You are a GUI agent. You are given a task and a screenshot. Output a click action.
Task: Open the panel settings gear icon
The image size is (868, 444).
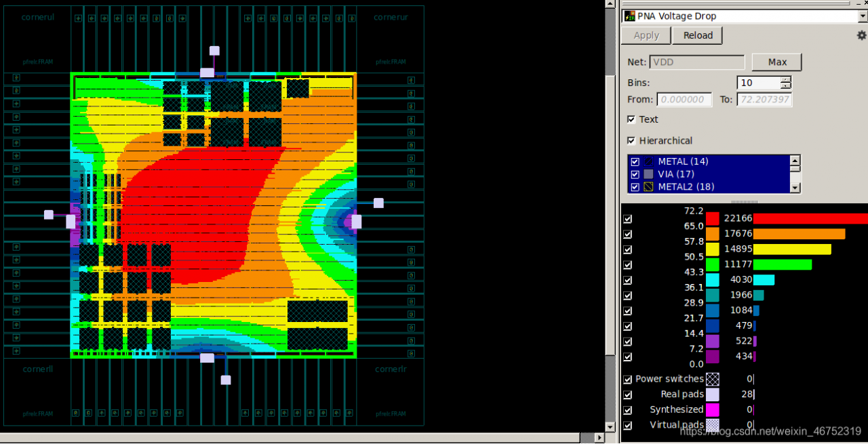861,35
